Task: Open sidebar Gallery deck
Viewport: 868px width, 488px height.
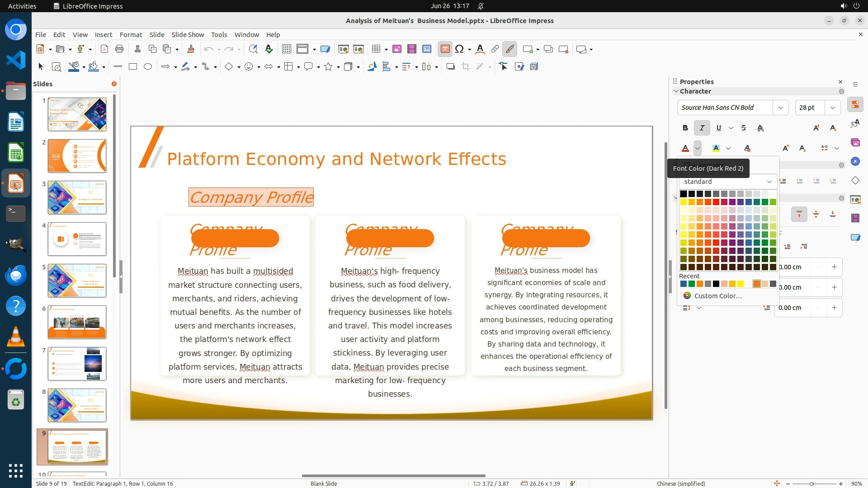Action: click(855, 143)
